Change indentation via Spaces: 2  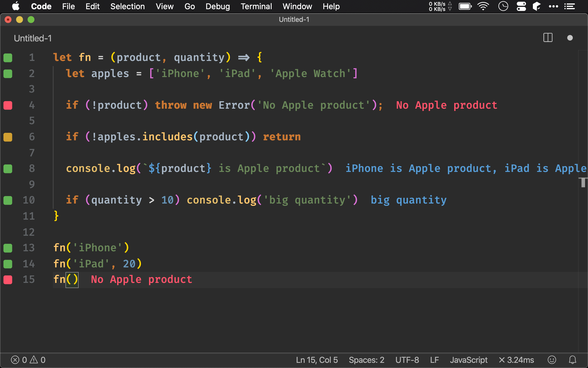[366, 360]
